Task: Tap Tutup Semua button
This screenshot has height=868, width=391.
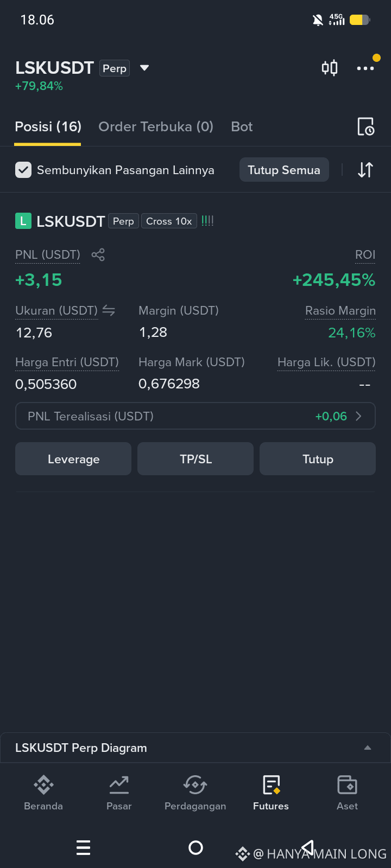Action: coord(284,170)
